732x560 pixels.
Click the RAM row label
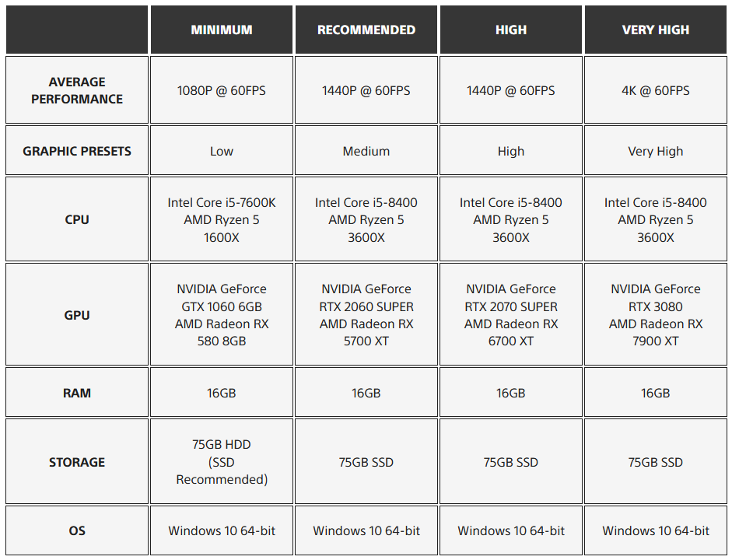(77, 393)
